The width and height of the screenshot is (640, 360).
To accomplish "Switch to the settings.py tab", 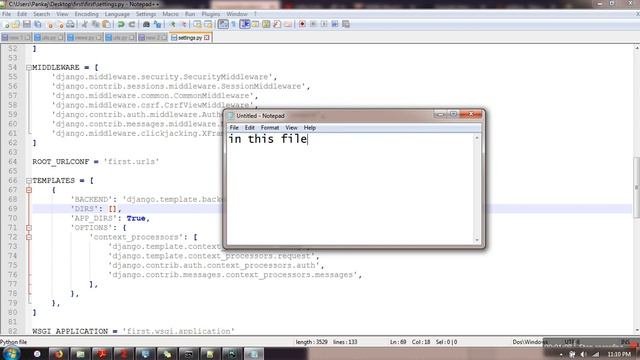I will point(190,38).
